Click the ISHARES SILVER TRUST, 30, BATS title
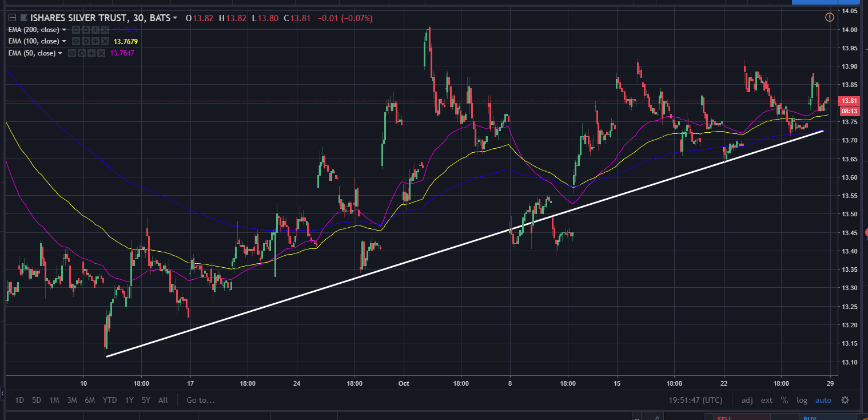 pyautogui.click(x=101, y=18)
